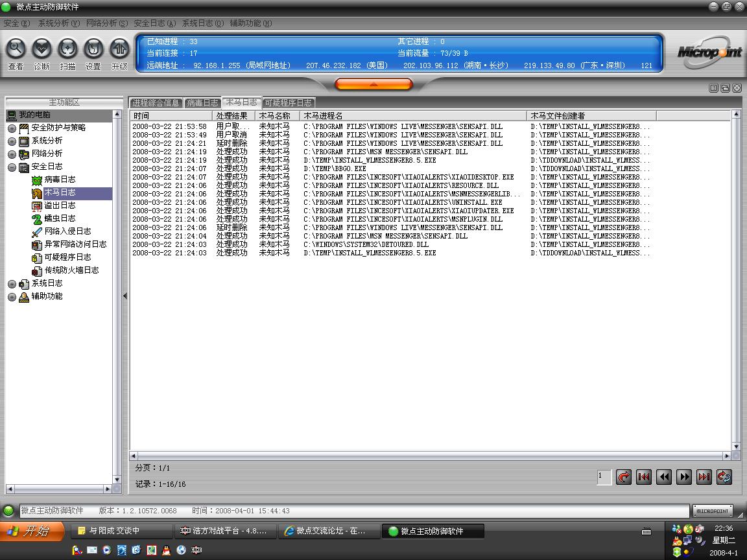This screenshot has width=747, height=560.
Task: Sort by the 木马进程名 column header
Action: click(x=413, y=116)
